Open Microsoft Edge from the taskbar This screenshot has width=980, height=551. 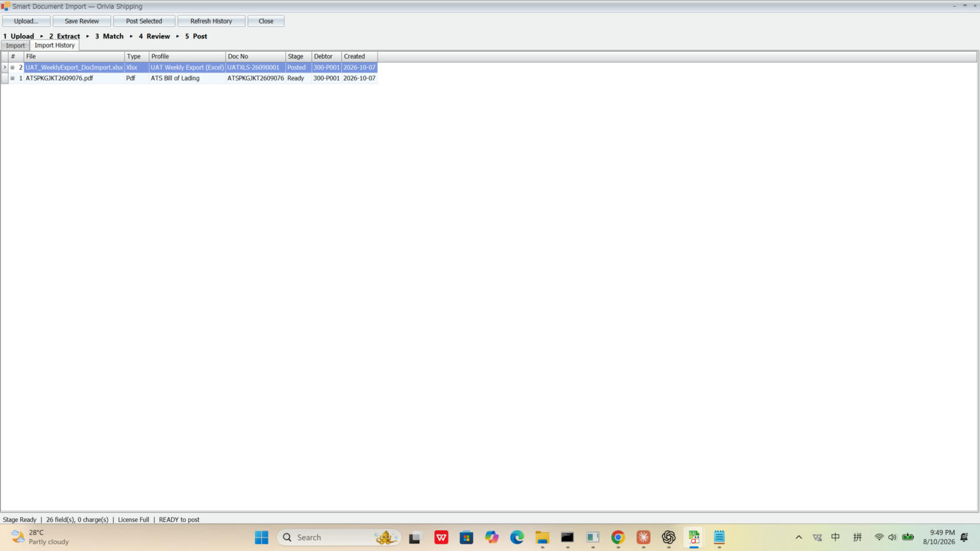pyautogui.click(x=517, y=538)
